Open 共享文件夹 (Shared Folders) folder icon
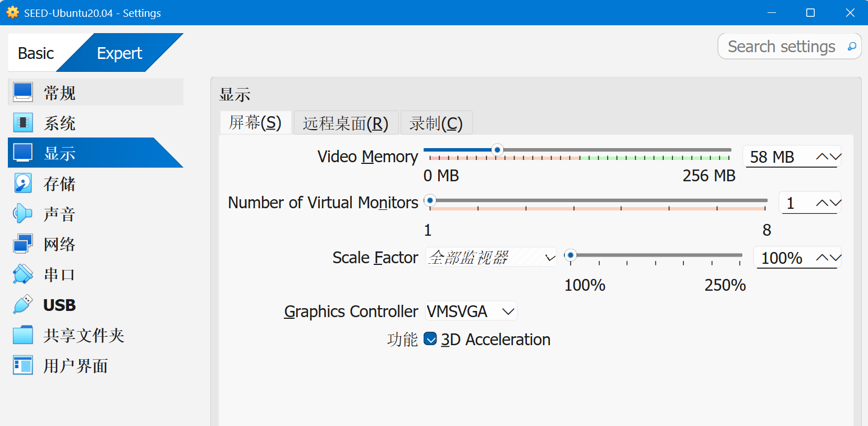 click(23, 335)
